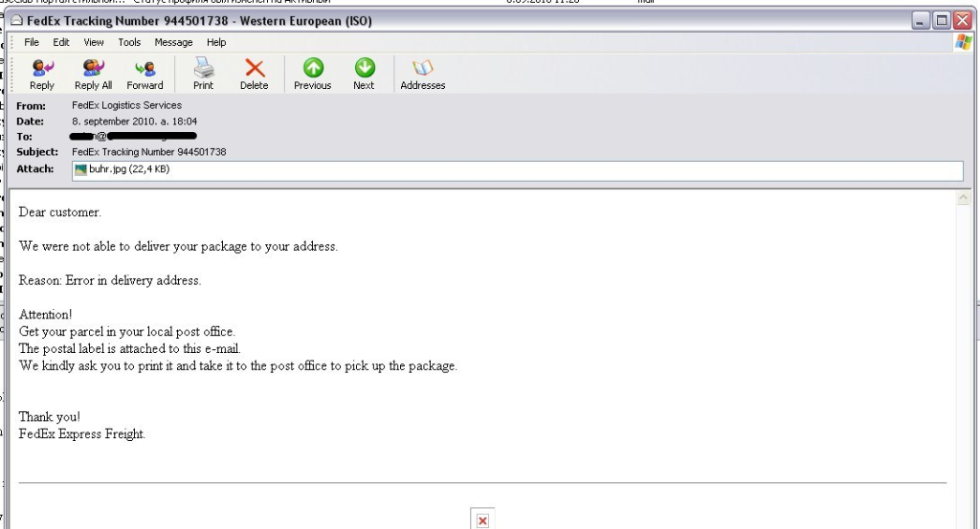
Task: Click 'Get your parcel in your local post office.'
Action: 127,332
